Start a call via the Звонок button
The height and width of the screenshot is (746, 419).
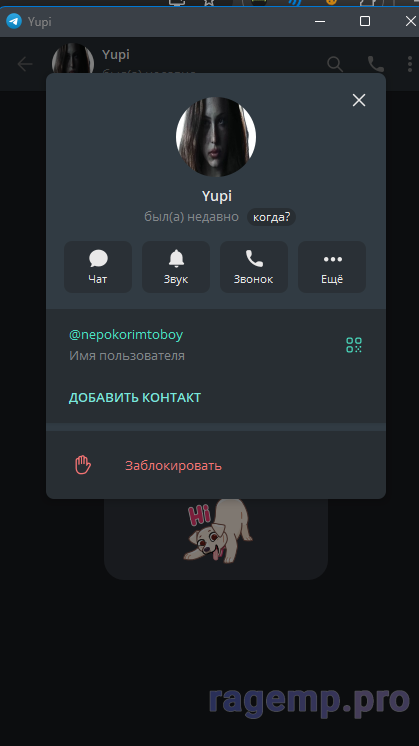click(253, 267)
